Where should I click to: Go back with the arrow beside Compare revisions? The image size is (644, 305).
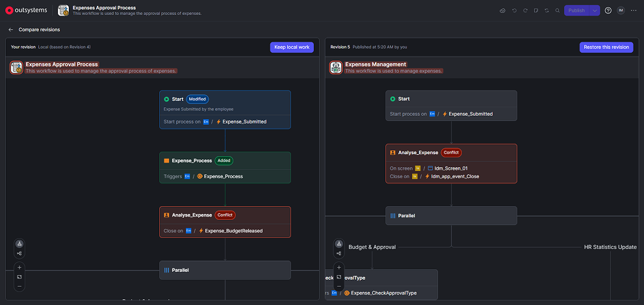click(10, 30)
